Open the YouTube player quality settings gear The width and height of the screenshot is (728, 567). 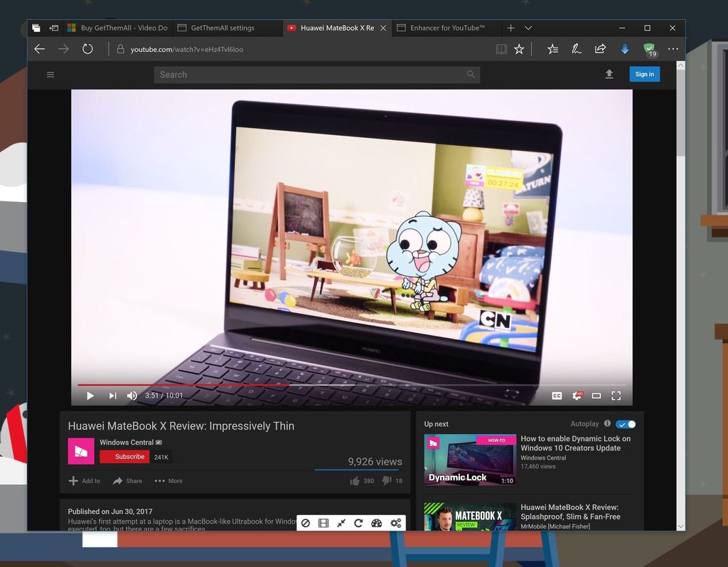577,396
